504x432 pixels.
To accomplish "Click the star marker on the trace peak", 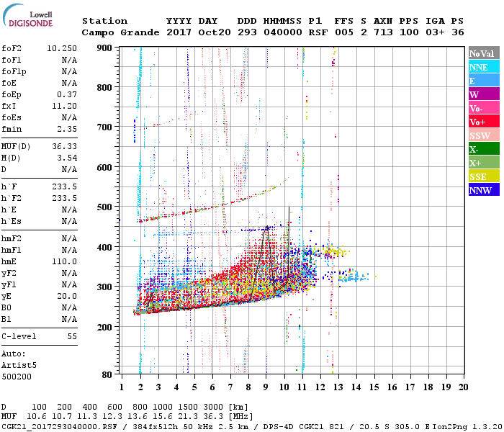I will (x=266, y=228).
